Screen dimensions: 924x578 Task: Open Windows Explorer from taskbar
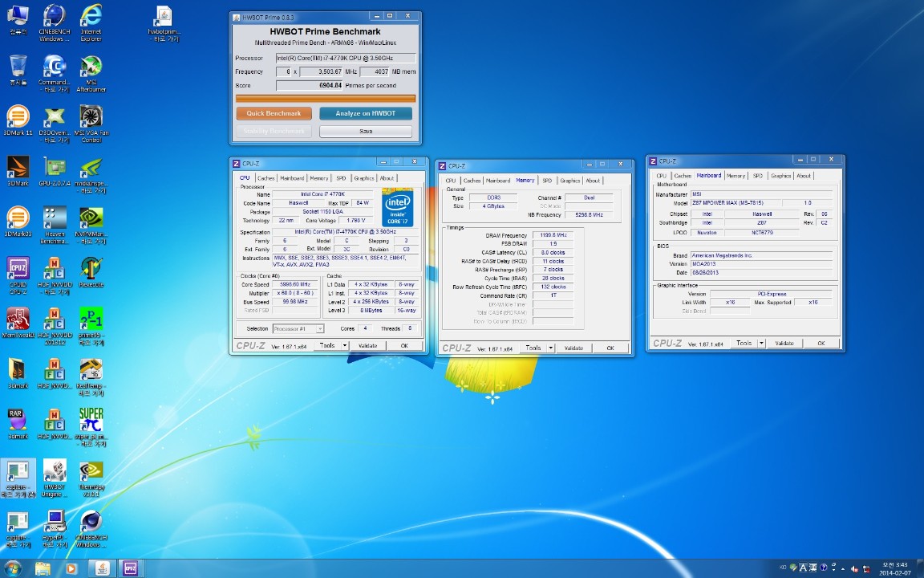(43, 568)
